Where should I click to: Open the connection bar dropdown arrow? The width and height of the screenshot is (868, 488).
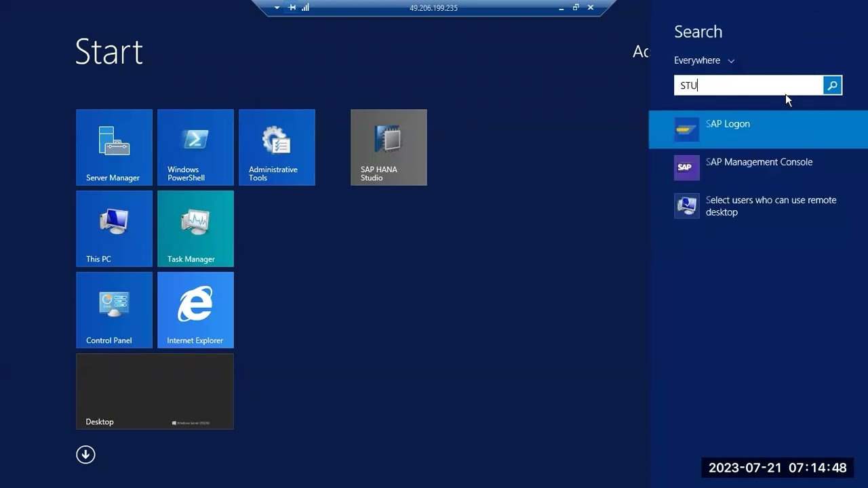coord(277,8)
